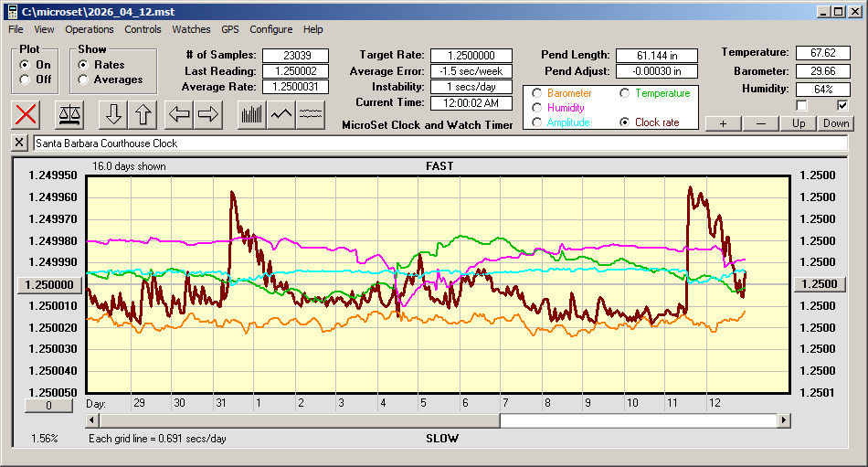Open the Configure menu
Image resolution: width=868 pixels, height=467 pixels.
[271, 29]
